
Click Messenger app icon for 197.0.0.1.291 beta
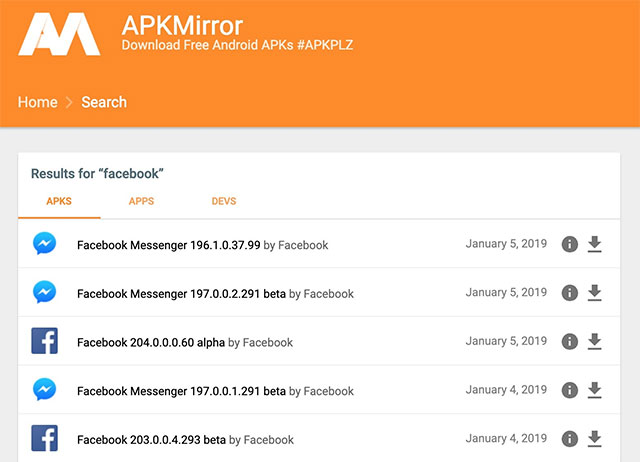[44, 389]
